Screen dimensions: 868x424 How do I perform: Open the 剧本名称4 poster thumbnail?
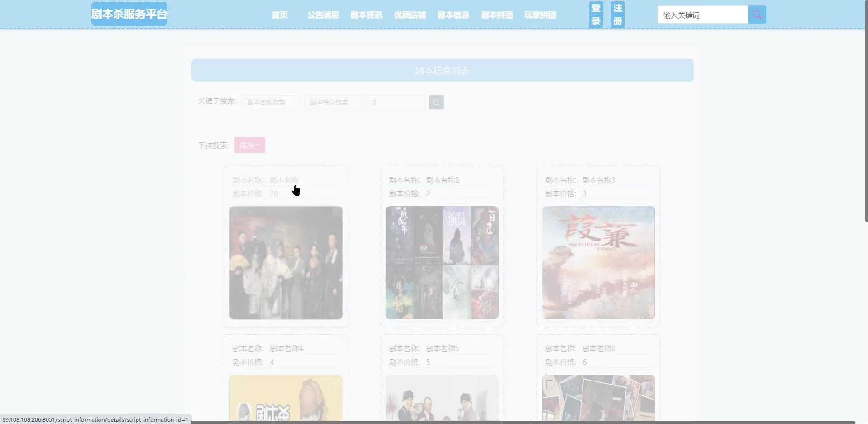(286, 398)
